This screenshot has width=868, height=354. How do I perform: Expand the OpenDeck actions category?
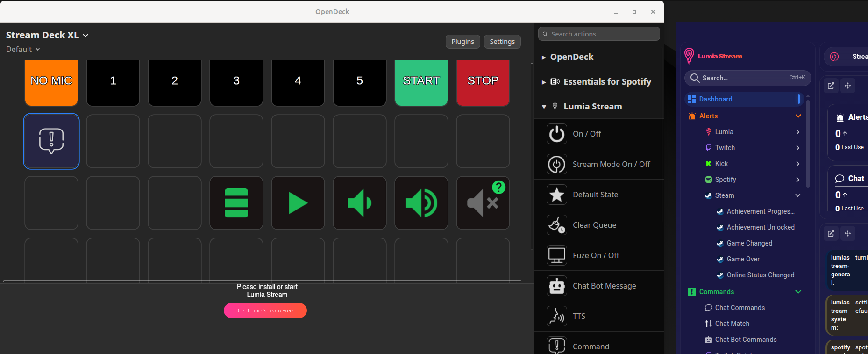pos(599,57)
